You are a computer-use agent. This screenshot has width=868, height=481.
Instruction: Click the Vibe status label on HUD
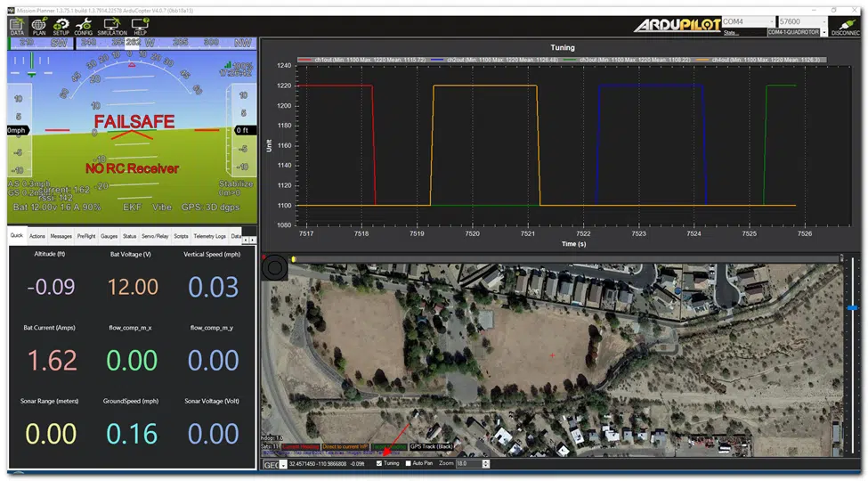162,208
